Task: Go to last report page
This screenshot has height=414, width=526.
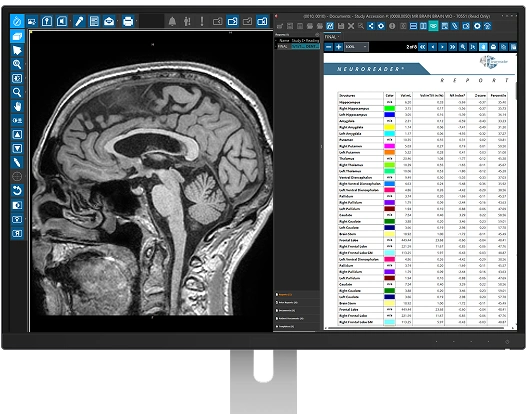Action: (453, 47)
